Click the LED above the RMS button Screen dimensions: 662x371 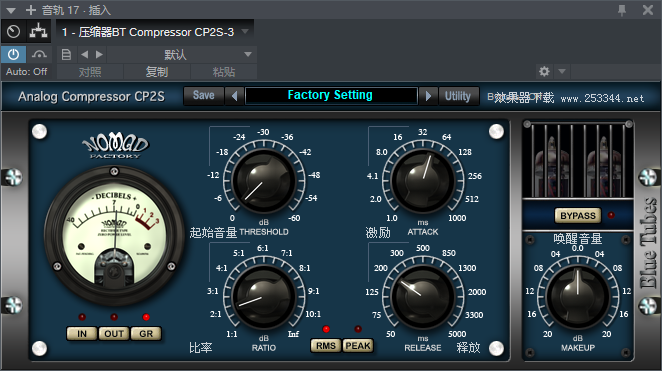tap(326, 329)
